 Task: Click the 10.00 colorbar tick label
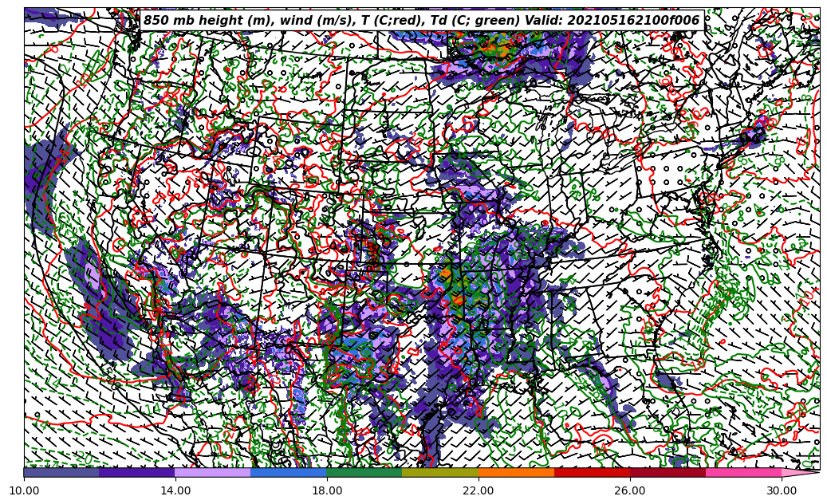(x=24, y=491)
